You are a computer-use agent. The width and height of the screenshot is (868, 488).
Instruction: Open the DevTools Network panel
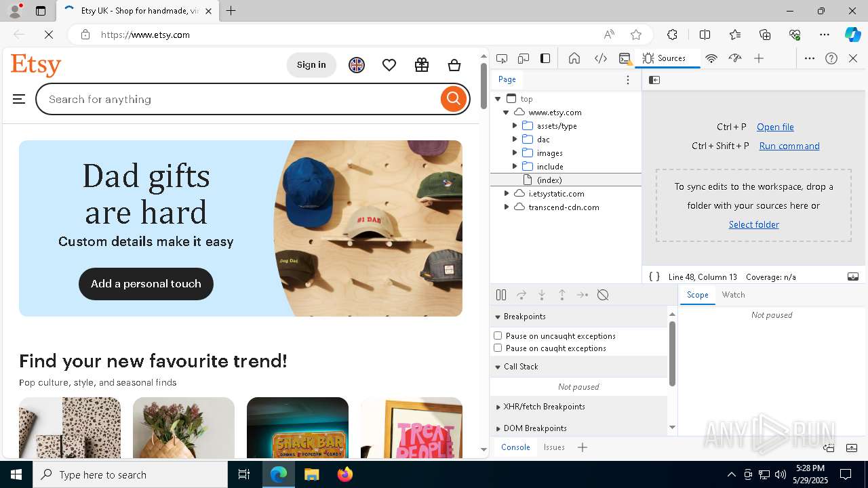click(x=711, y=58)
